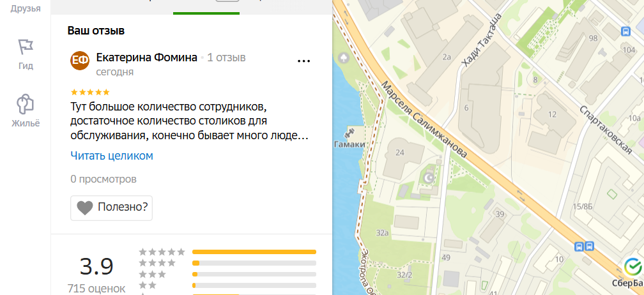Click the 1 отзыв counter
Viewport: 644px width, 295px height.
click(x=226, y=58)
